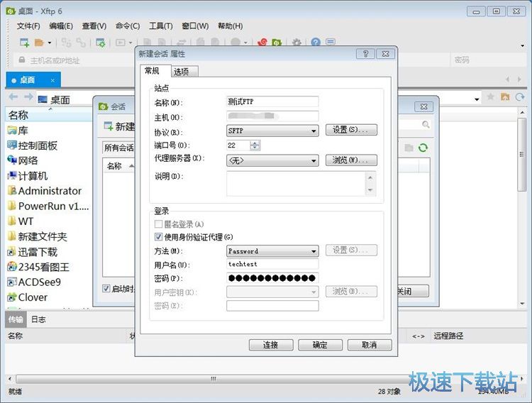Increase port number with spinner up arrow

(255, 143)
